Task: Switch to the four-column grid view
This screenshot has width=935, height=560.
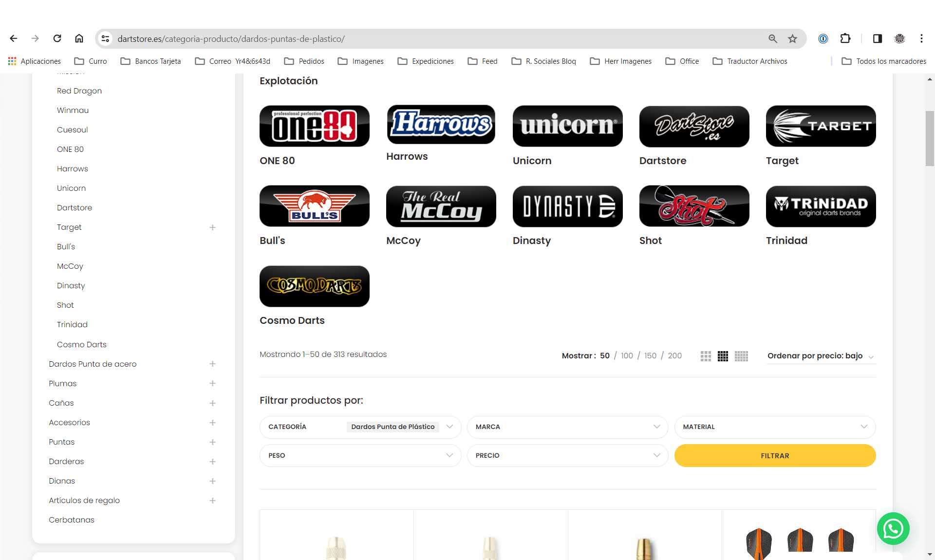Action: pyautogui.click(x=723, y=356)
